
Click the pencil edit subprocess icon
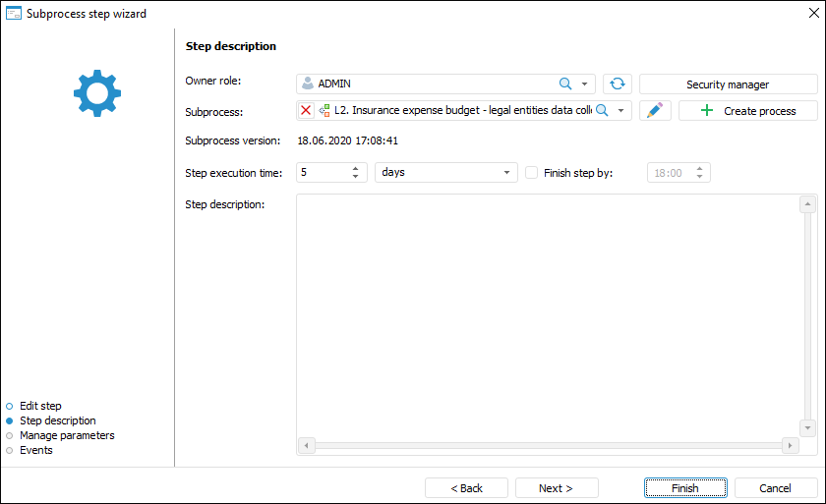(x=655, y=111)
